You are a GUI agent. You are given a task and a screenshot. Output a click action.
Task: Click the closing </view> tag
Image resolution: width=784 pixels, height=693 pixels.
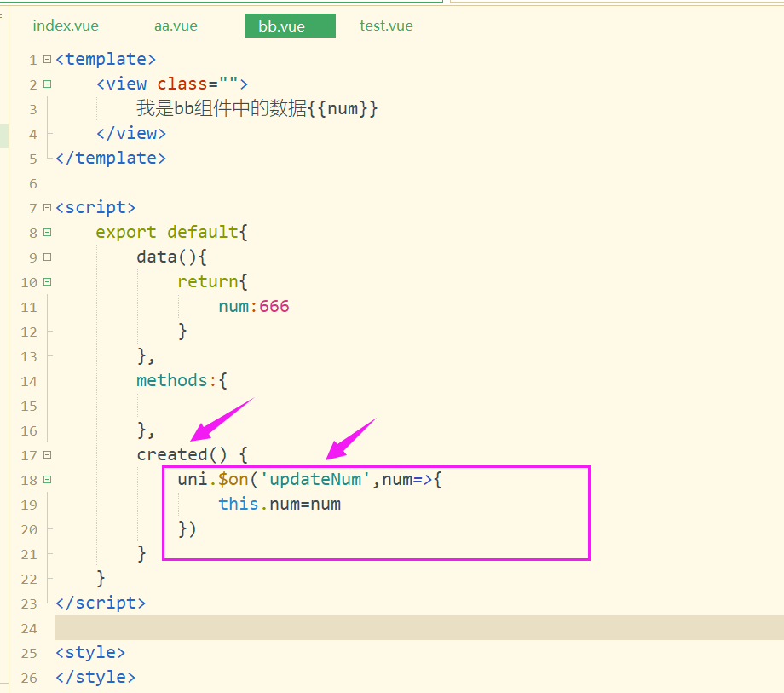(x=131, y=134)
